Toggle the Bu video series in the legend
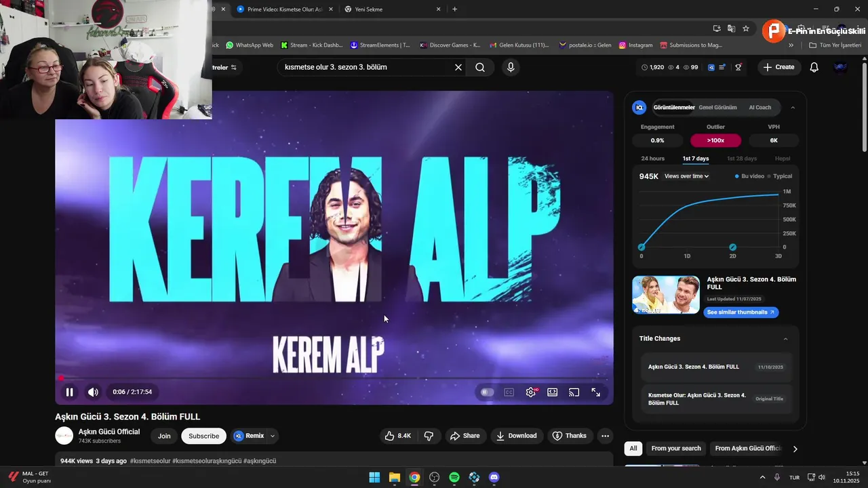The height and width of the screenshot is (488, 868). [749, 176]
